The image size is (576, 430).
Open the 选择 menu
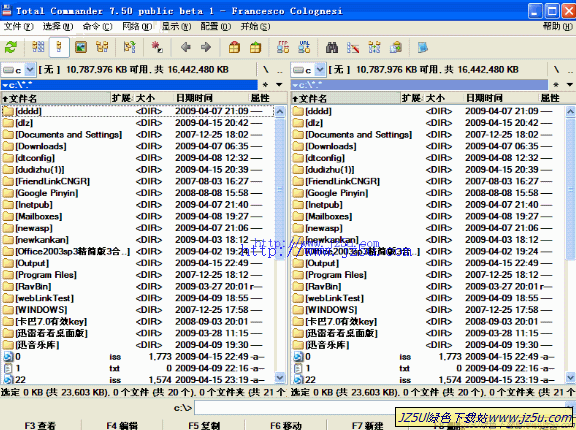click(x=58, y=26)
